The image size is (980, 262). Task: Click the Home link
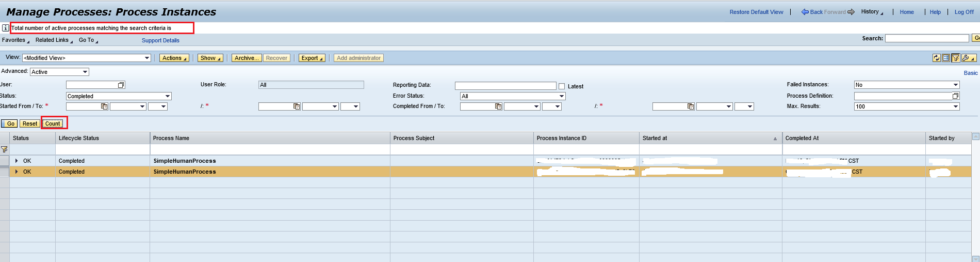coord(907,12)
